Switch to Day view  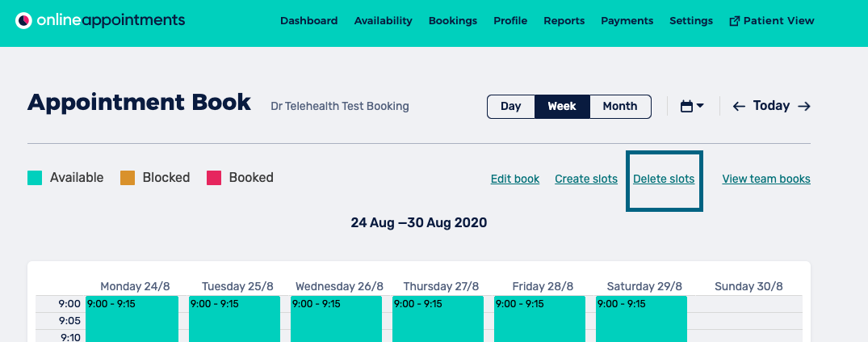(510, 106)
